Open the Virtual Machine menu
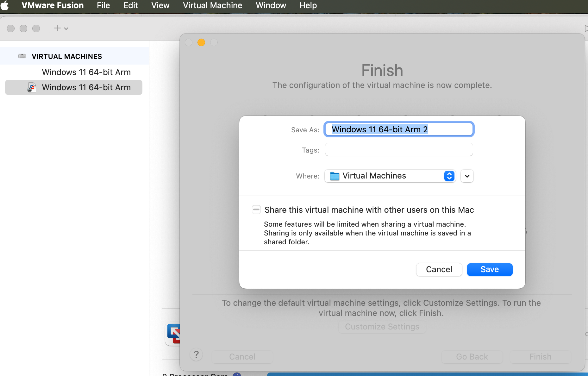The height and width of the screenshot is (376, 588). (x=212, y=5)
